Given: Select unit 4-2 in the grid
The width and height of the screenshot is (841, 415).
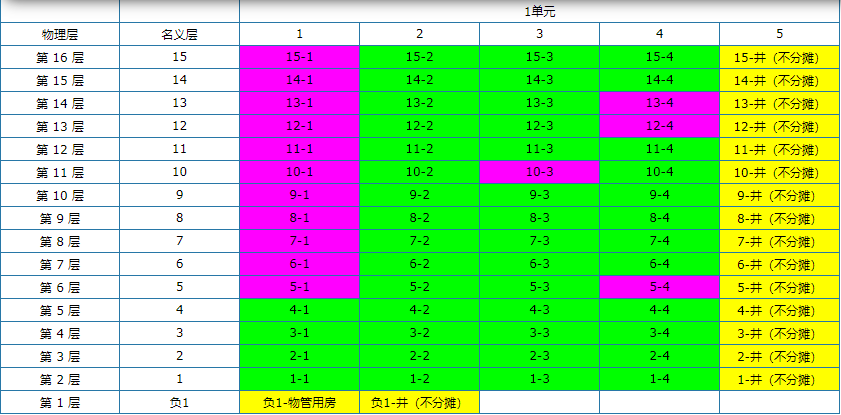Looking at the screenshot, I should point(419,310).
